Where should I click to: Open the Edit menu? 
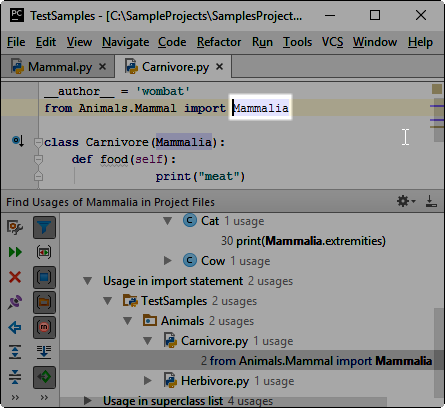point(46,42)
